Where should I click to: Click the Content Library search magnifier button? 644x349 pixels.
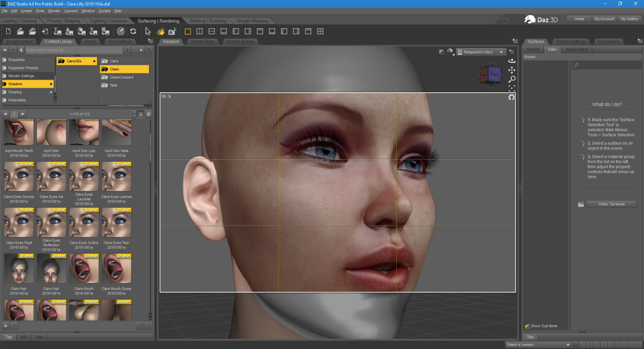click(x=149, y=50)
